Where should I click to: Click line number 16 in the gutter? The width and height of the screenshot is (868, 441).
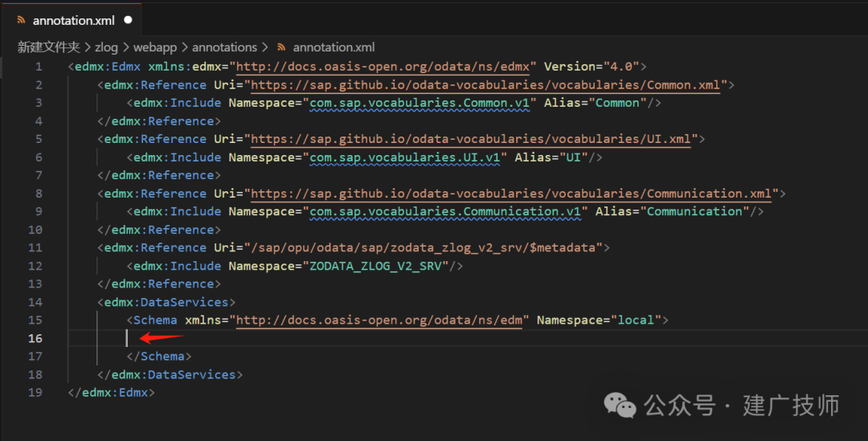click(35, 338)
